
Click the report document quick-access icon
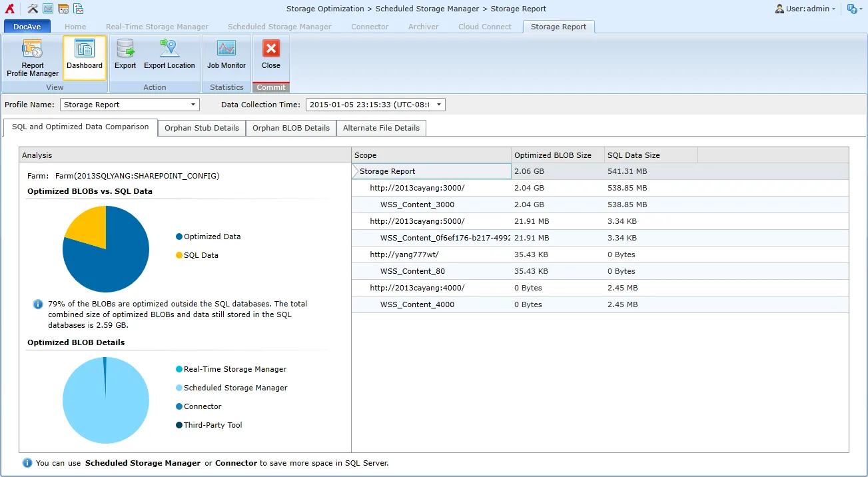click(x=79, y=9)
